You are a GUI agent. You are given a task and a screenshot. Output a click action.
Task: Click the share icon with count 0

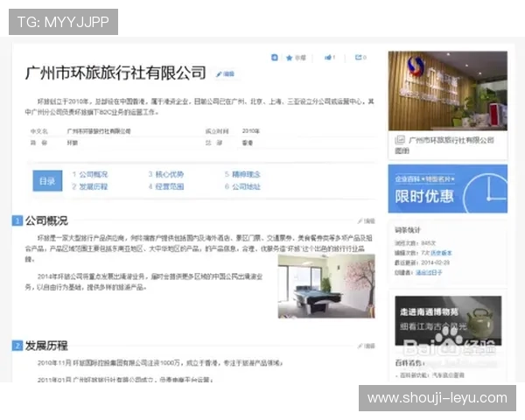tap(359, 57)
